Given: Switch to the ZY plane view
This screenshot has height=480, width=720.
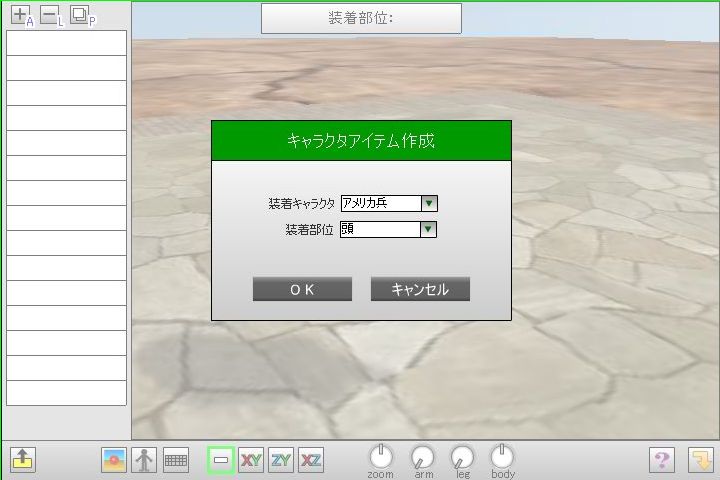Looking at the screenshot, I should [281, 460].
